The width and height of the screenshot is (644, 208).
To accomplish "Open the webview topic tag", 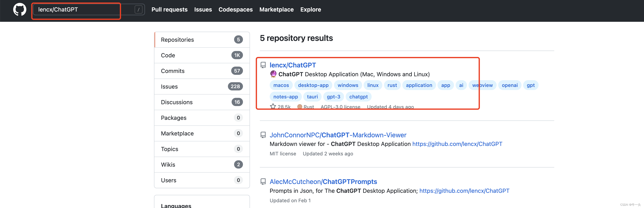I will (482, 85).
